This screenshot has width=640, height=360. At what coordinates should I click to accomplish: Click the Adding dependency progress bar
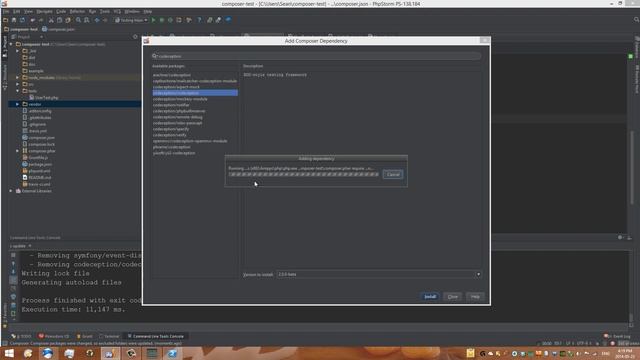pyautogui.click(x=304, y=174)
